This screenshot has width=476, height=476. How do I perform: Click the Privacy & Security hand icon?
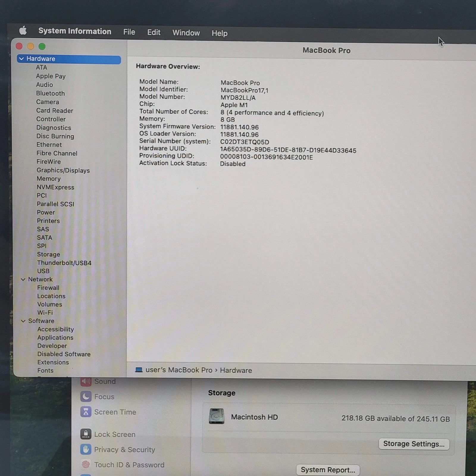(86, 450)
